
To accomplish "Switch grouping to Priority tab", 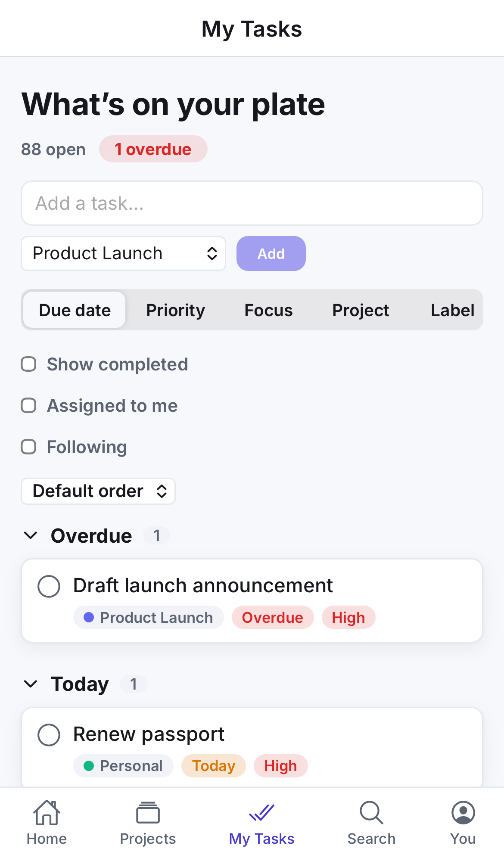I will pos(176,310).
